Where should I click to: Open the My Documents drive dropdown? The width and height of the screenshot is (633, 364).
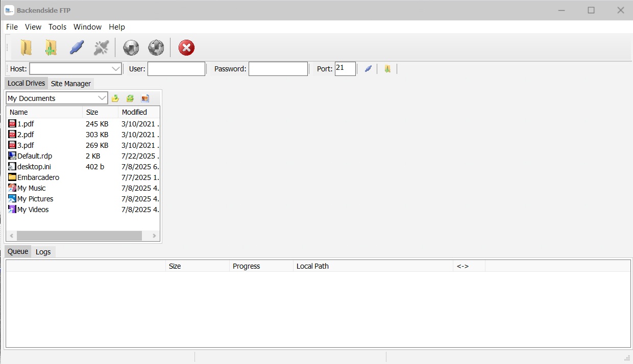click(x=102, y=98)
